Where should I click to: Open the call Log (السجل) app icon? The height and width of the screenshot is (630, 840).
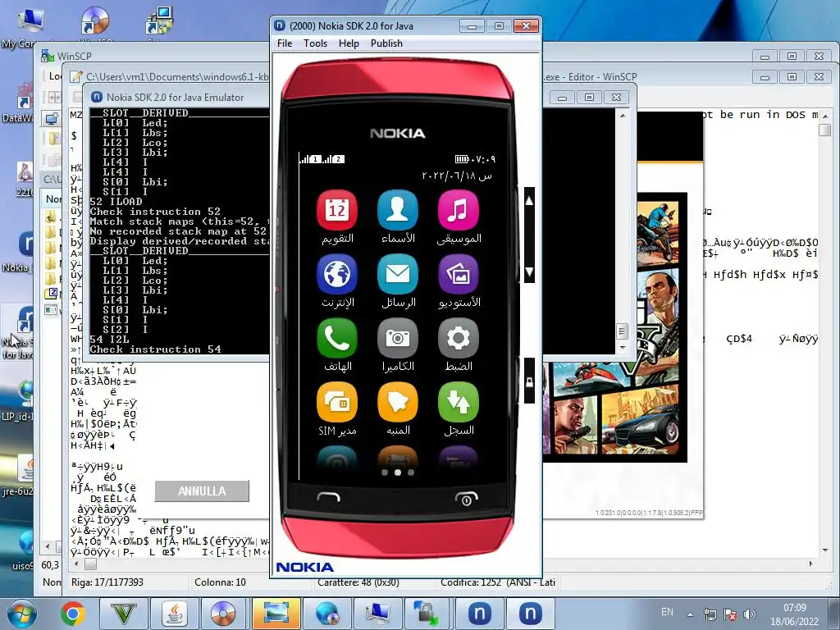coord(458,402)
